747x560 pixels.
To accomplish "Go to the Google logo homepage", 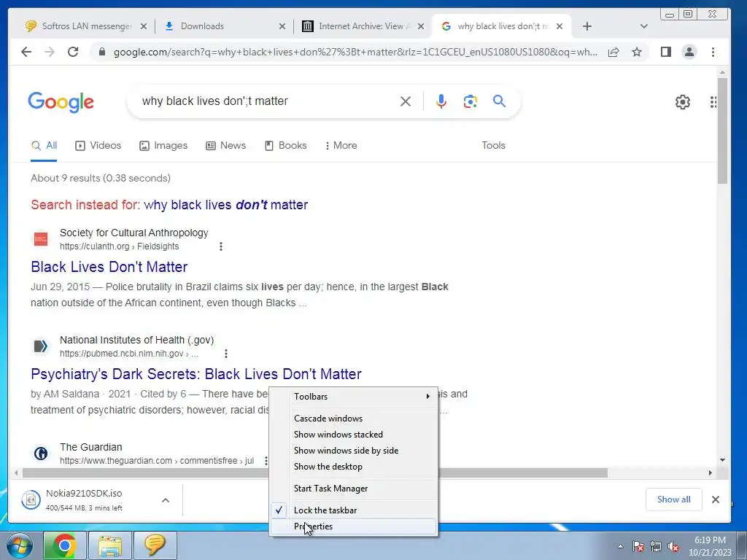I will coord(61,102).
